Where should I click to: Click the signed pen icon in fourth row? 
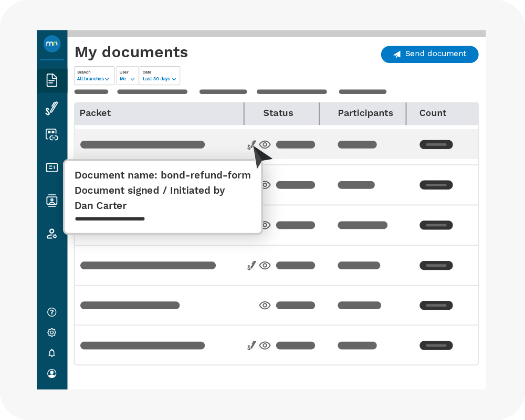pos(251,266)
